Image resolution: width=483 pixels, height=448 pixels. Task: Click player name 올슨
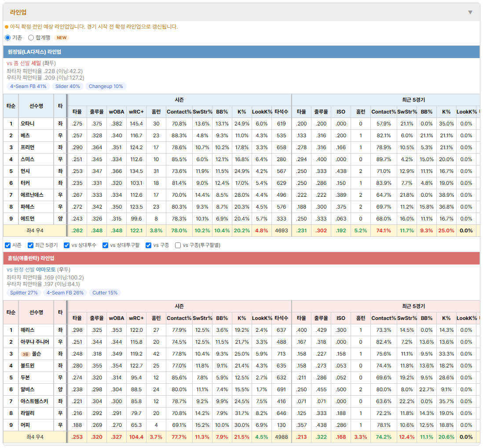pyautogui.click(x=37, y=354)
